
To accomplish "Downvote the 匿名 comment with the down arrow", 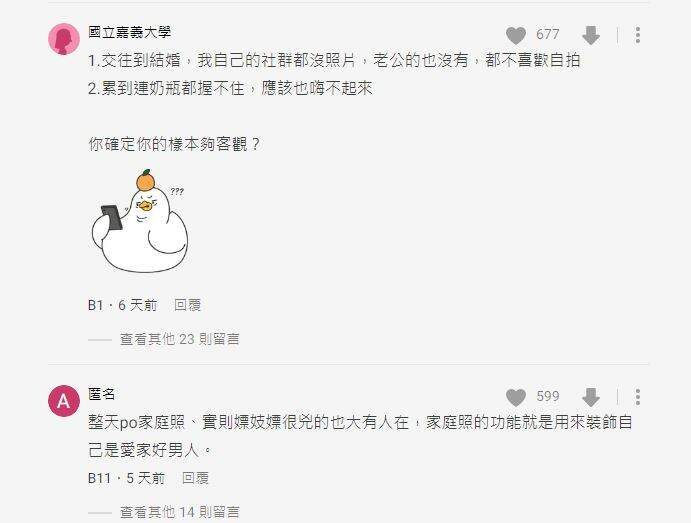I will click(x=591, y=397).
